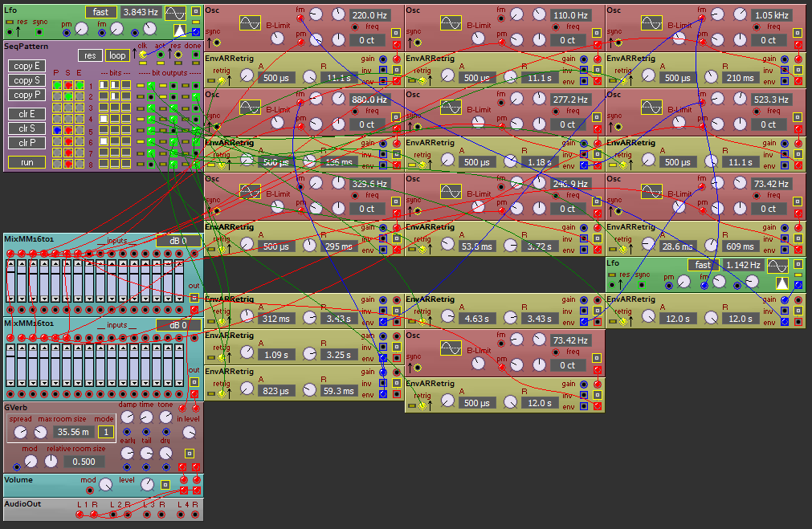Open the fast range selector of the 3.843 Hz Lfo
812x529 pixels.
click(100, 12)
